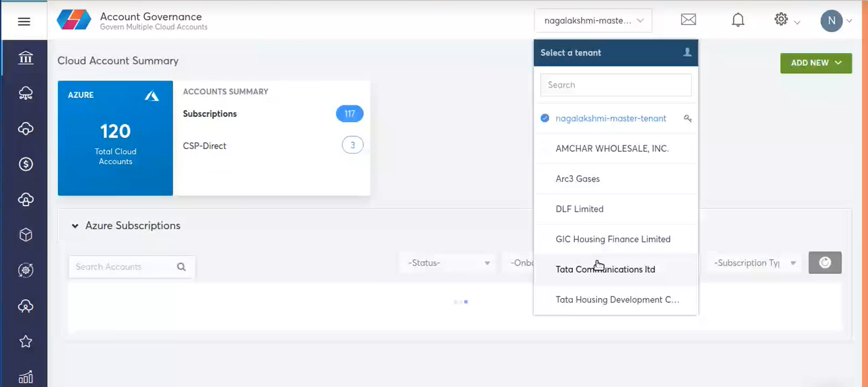Open the -Onb filter dropdown

click(518, 263)
